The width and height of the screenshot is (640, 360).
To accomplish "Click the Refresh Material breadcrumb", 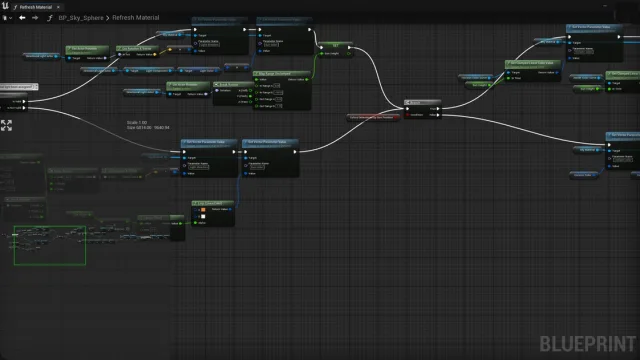I will point(136,18).
